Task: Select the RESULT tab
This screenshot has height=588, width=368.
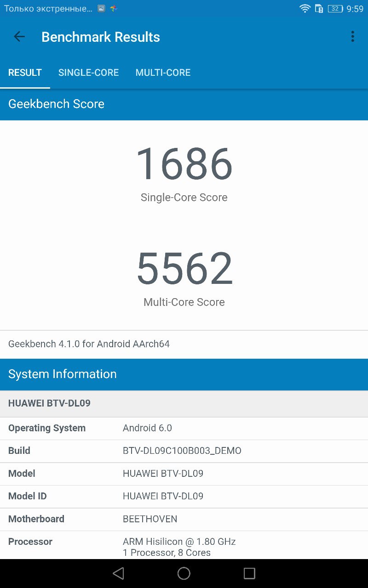Action: click(x=25, y=73)
